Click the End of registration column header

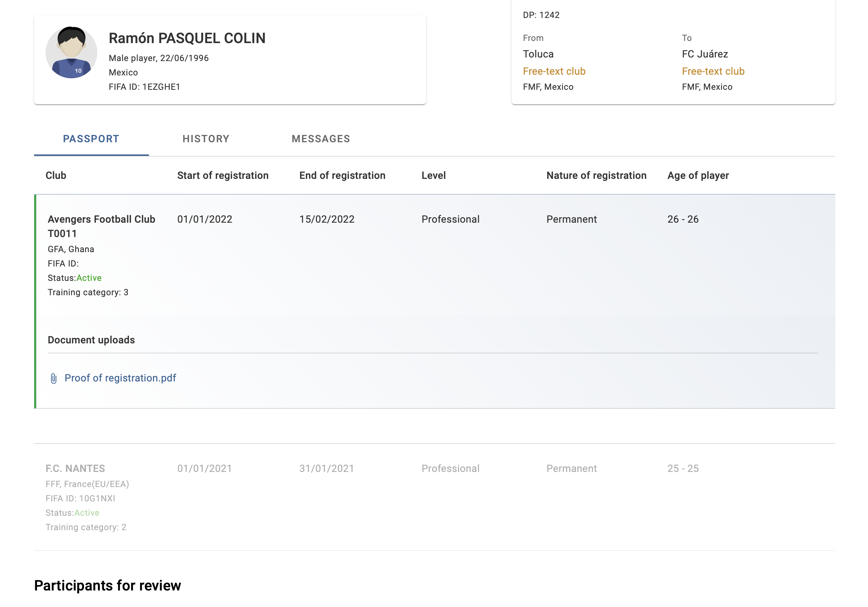[x=342, y=176]
